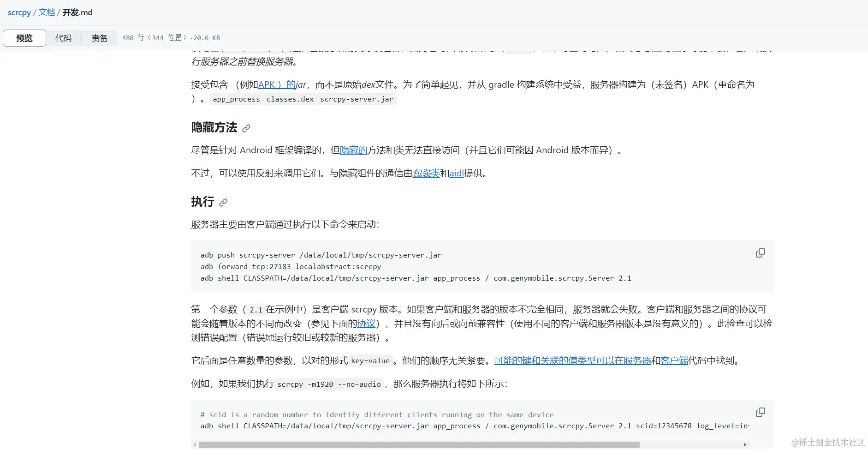The image size is (868, 450).
Task: Open 可能的键和关联的值类型可以在服务器 link
Action: coord(572,360)
